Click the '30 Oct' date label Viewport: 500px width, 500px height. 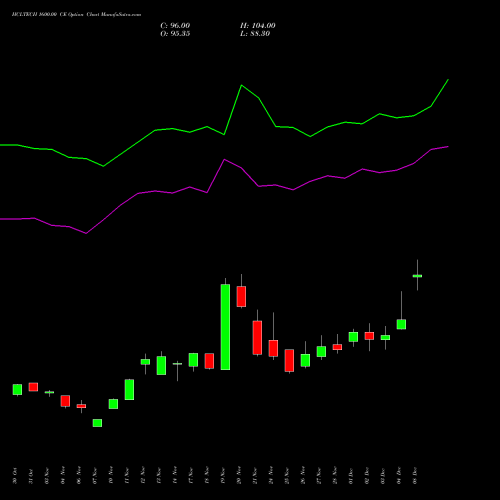[x=15, y=476]
